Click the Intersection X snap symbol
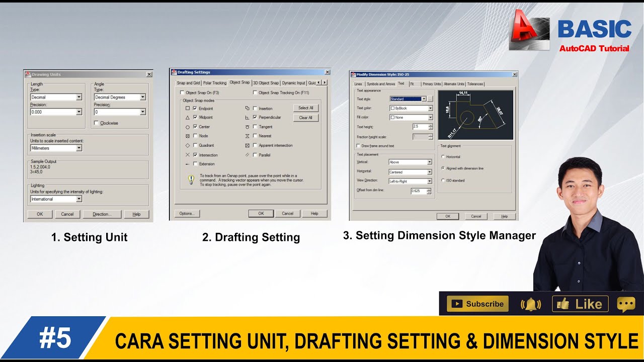This screenshot has width=644, height=362. (188, 155)
